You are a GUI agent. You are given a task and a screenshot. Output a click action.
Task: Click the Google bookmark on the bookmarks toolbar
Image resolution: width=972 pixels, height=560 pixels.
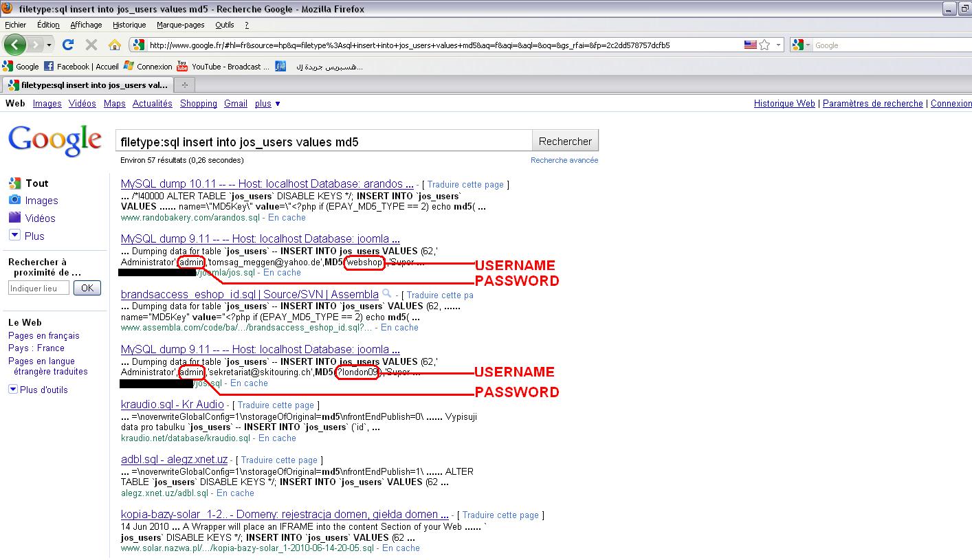21,66
